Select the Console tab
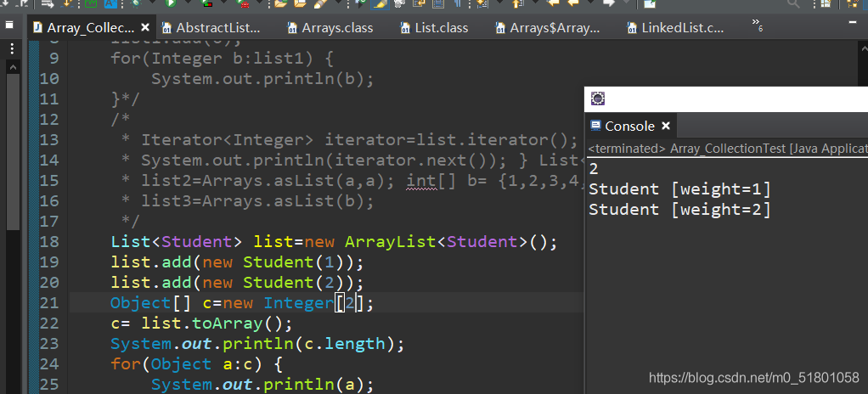868x394 pixels. 629,127
